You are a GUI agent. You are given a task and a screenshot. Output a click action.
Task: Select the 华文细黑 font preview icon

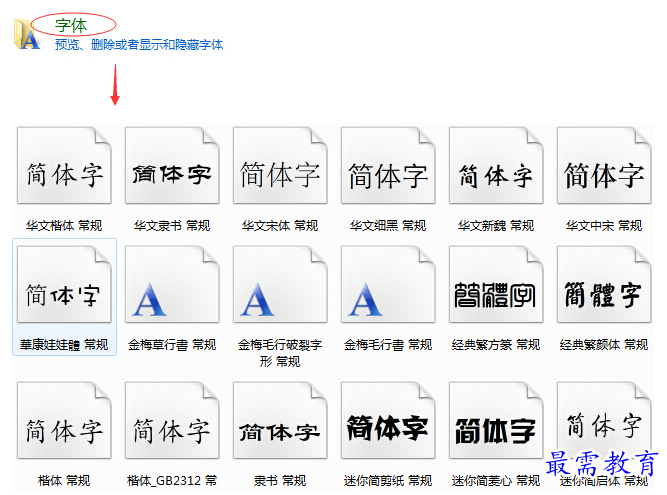click(x=388, y=165)
